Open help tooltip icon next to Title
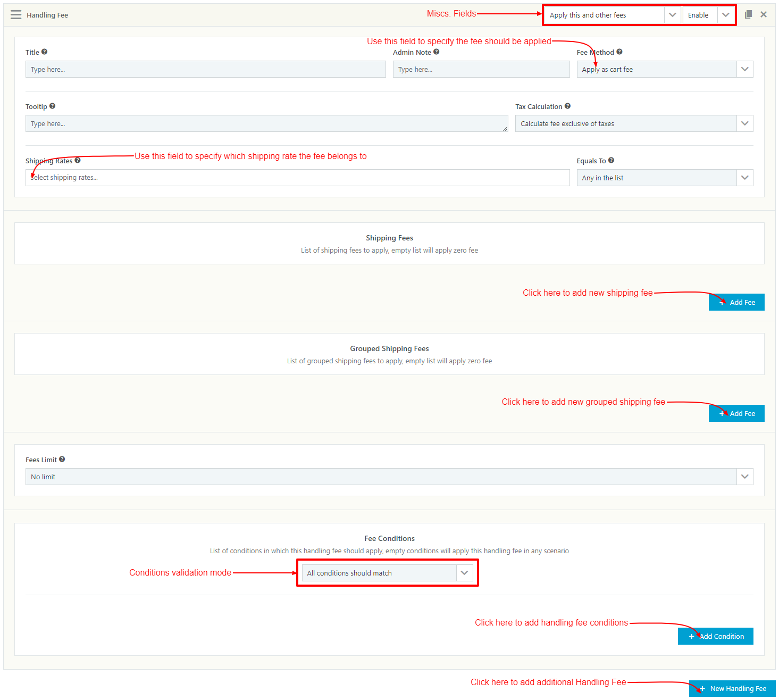Screen dimensions: 779x700 point(45,52)
